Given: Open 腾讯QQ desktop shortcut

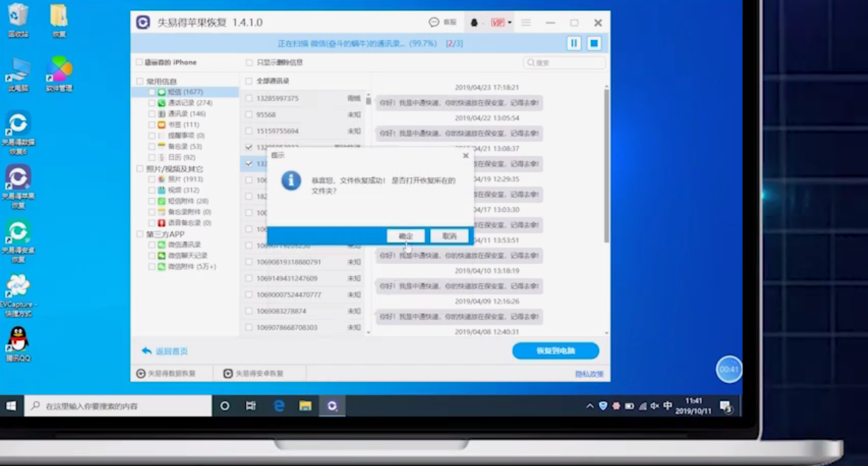Looking at the screenshot, I should [x=18, y=344].
